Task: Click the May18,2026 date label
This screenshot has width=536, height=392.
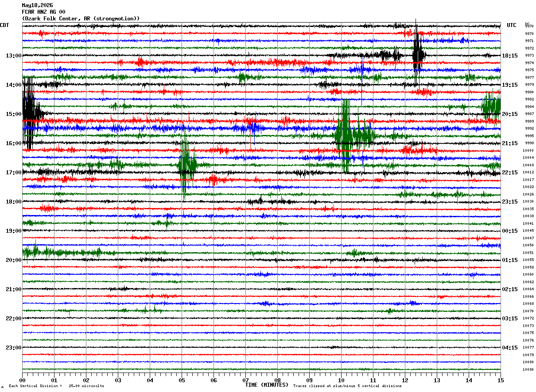Action: (37, 5)
